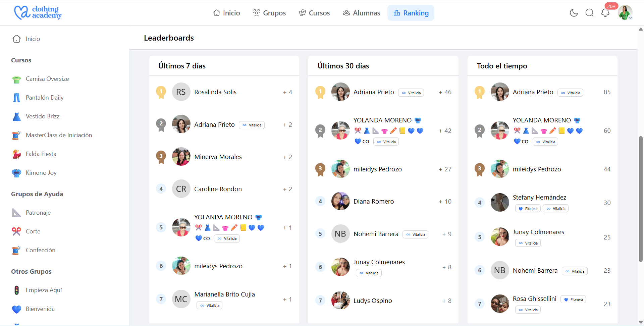The height and width of the screenshot is (326, 644).
Task: Open the Alumnas navigation item
Action: click(361, 13)
